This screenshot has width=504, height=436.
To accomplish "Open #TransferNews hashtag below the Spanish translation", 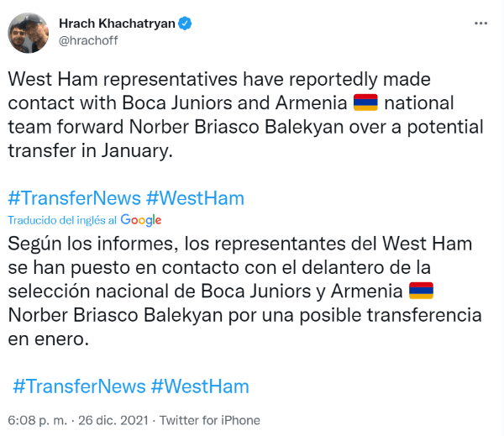I will click(79, 386).
